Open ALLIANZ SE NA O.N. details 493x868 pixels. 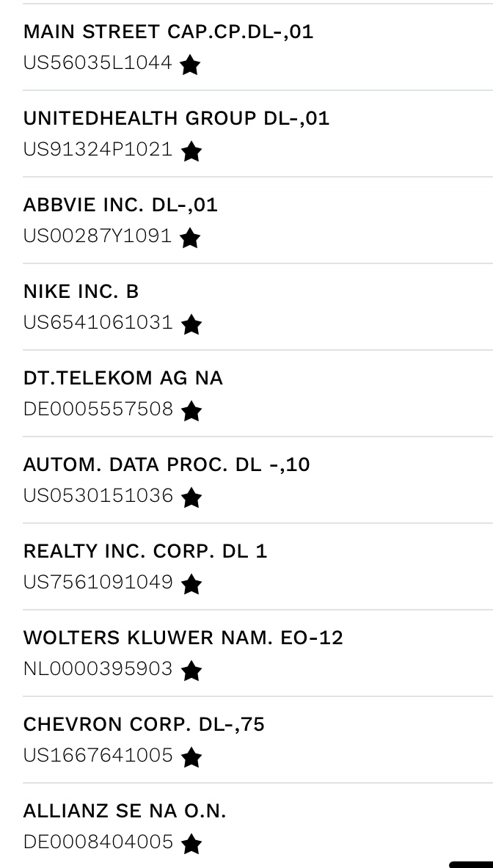(125, 812)
